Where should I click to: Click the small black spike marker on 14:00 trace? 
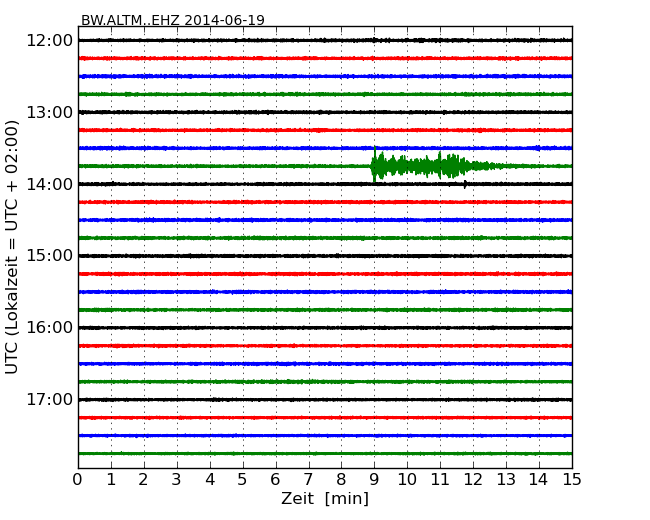[466, 185]
